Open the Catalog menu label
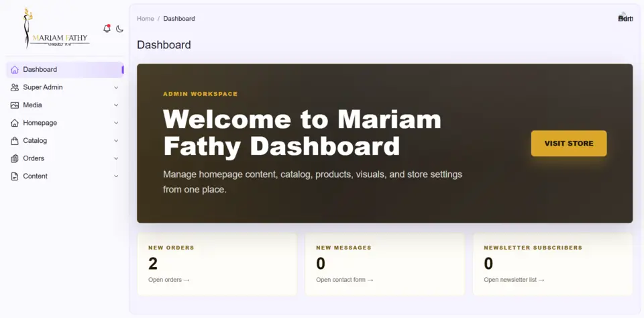The height and width of the screenshot is (318, 644). (x=35, y=140)
